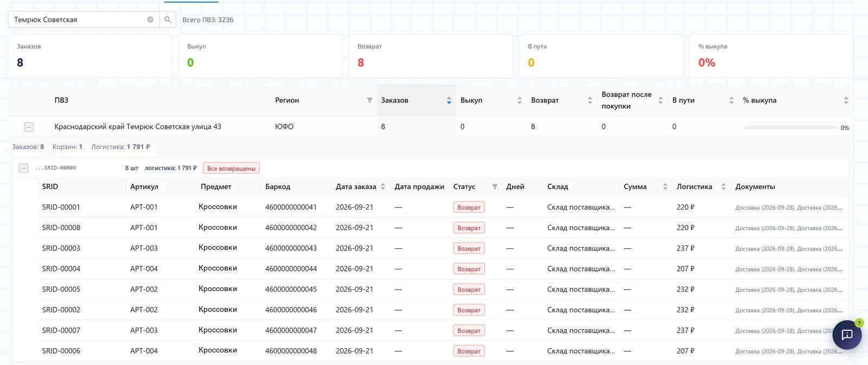
Task: Sort inner table by Логистика
Action: 723,187
